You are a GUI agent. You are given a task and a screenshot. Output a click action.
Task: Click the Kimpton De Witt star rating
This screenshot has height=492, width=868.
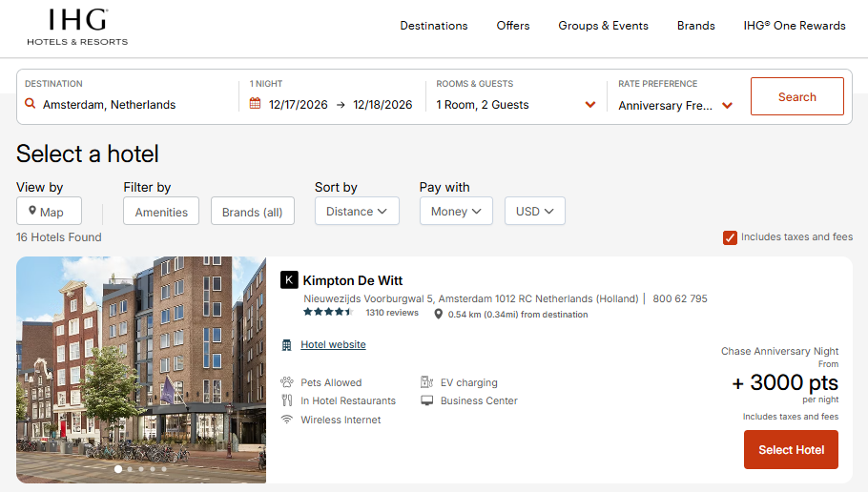point(328,312)
